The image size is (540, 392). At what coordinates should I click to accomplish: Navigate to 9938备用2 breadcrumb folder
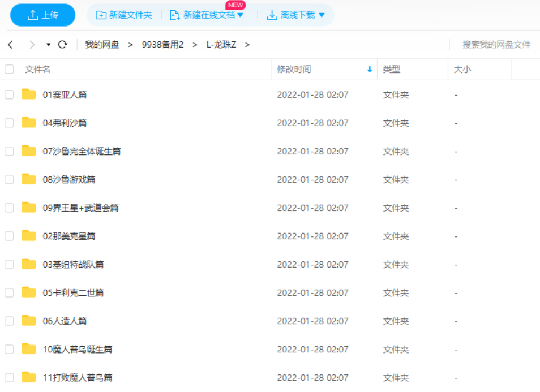pos(162,45)
